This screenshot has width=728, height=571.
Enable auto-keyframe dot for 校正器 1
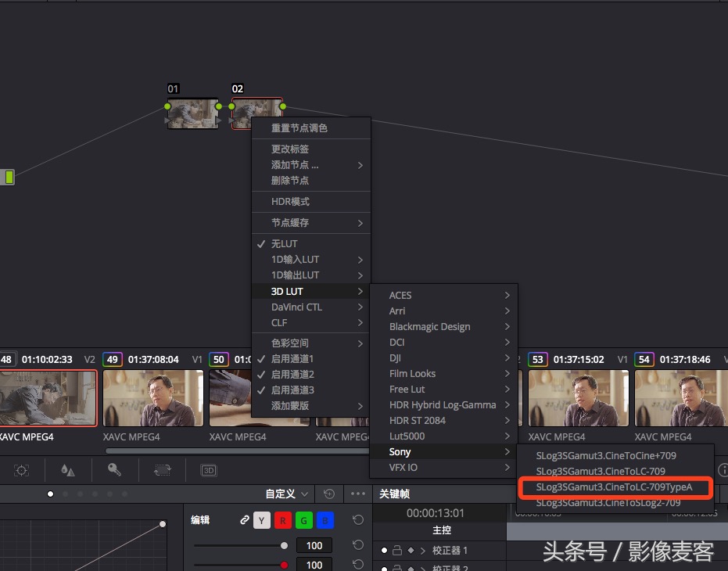click(x=384, y=550)
